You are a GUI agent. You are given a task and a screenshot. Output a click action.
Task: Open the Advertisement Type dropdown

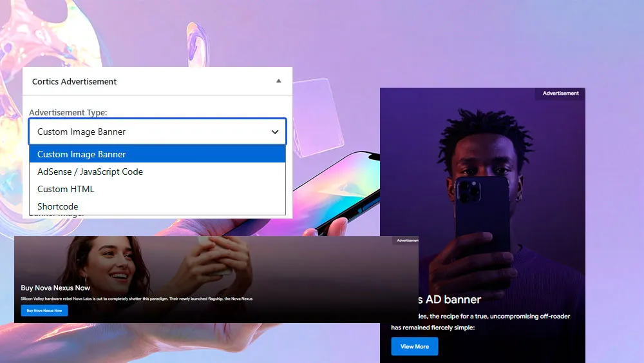(157, 132)
